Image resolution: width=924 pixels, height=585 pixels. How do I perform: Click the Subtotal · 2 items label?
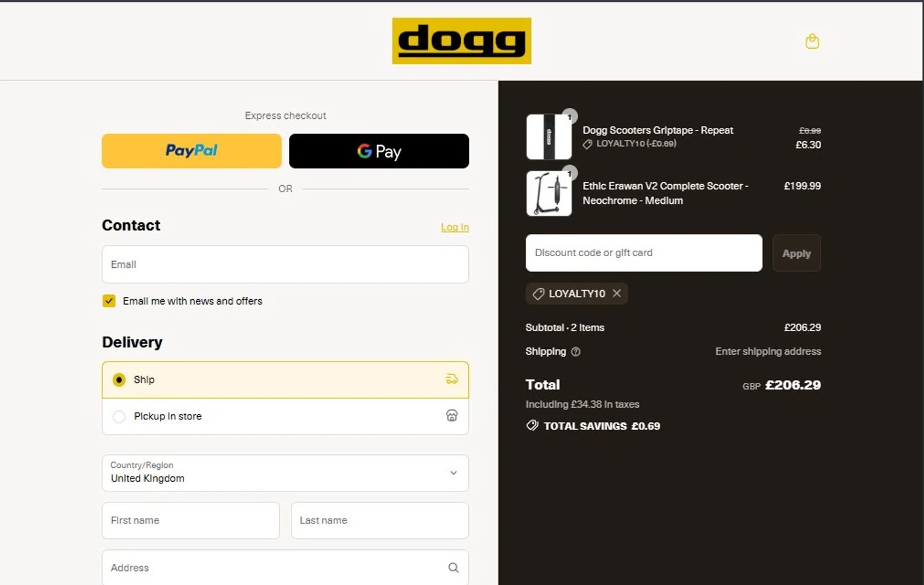tap(565, 328)
